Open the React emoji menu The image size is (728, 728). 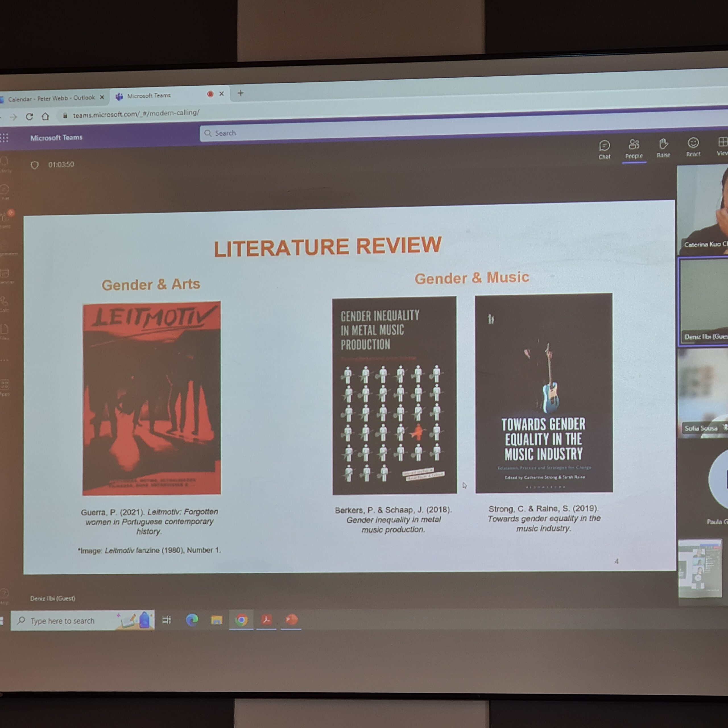tap(693, 146)
